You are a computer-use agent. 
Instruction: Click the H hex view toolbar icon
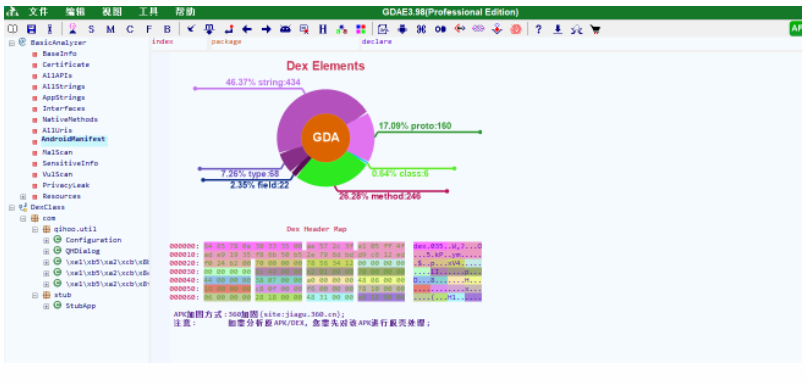(x=323, y=29)
